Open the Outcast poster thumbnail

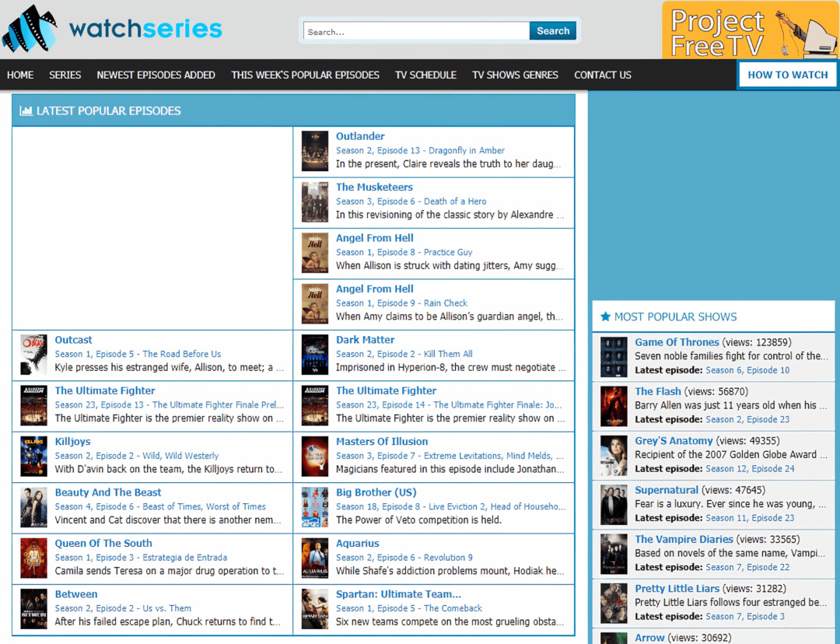(x=33, y=355)
